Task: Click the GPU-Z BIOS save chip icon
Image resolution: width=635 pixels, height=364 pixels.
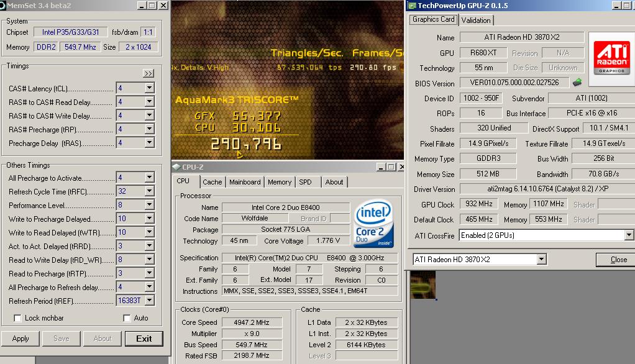Action: pos(577,83)
